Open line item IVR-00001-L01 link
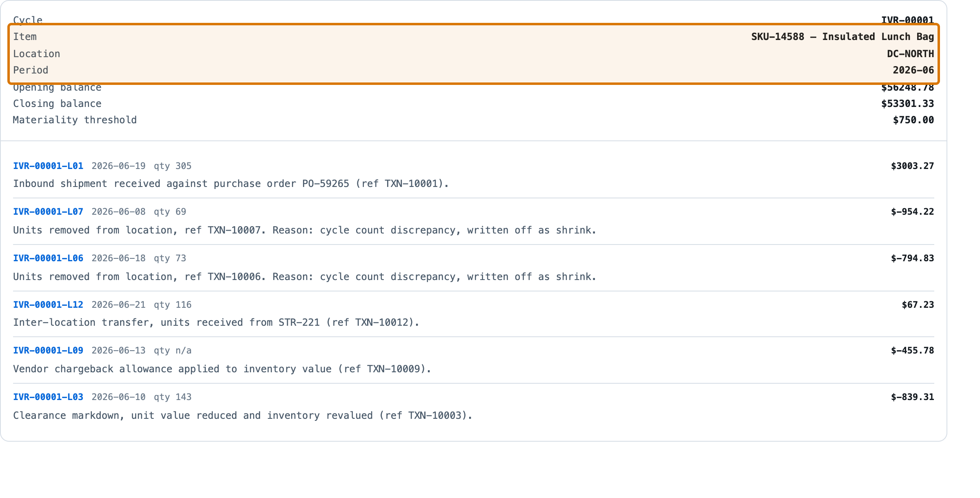Viewport: 980px width, 498px height. 48,166
